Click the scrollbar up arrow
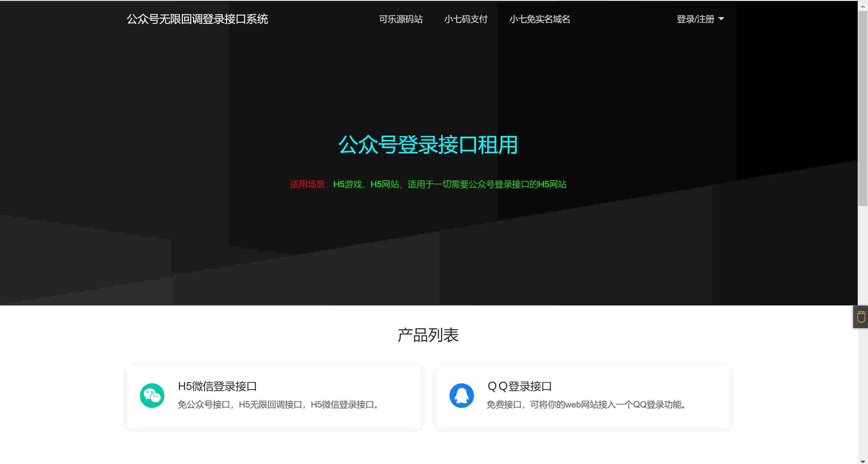This screenshot has height=464, width=868. pyautogui.click(x=863, y=6)
